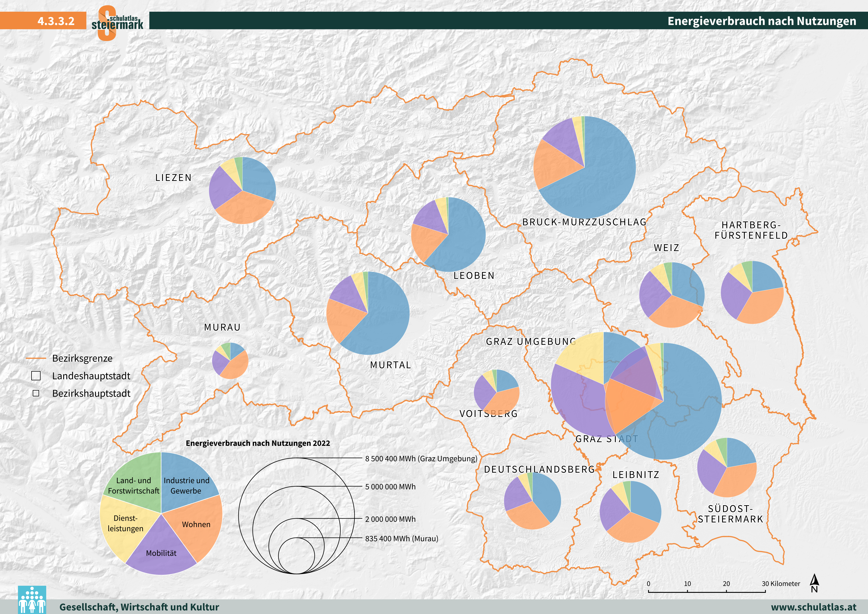Click the people icon at bottom left
This screenshot has height=614, width=868.
click(x=32, y=600)
